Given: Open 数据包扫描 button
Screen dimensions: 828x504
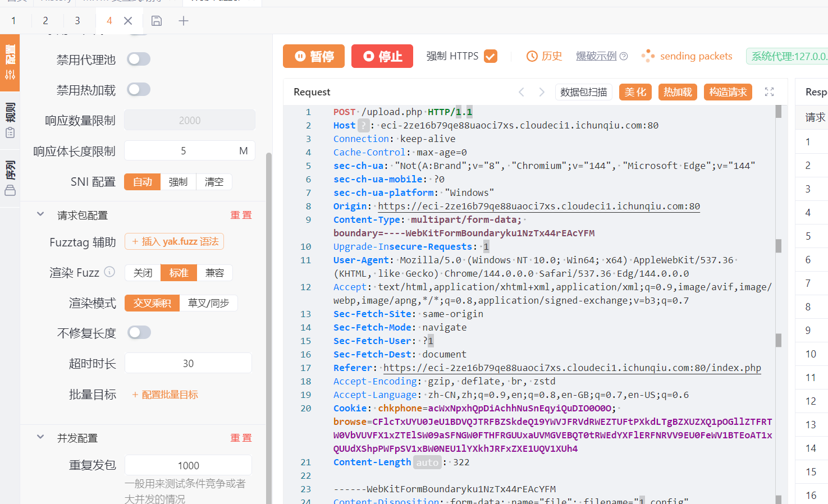Looking at the screenshot, I should pyautogui.click(x=584, y=92).
